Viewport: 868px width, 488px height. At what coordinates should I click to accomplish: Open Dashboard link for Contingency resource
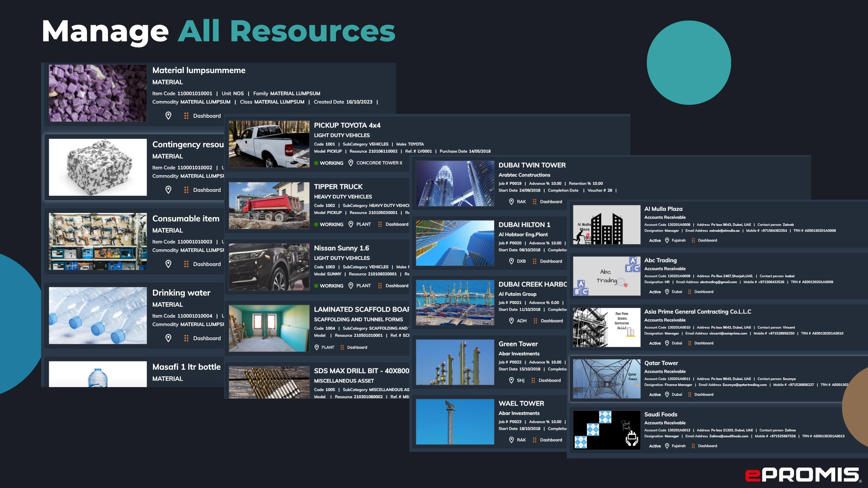click(x=207, y=190)
